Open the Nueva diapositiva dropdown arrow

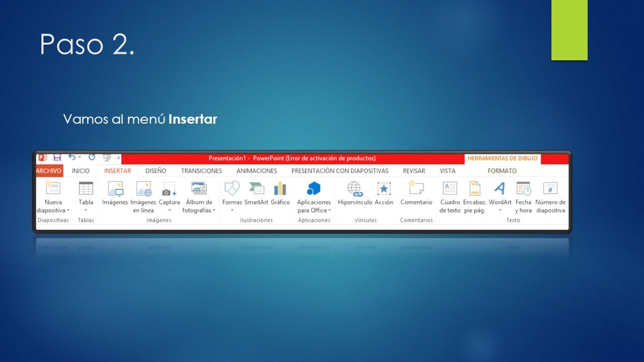point(68,211)
